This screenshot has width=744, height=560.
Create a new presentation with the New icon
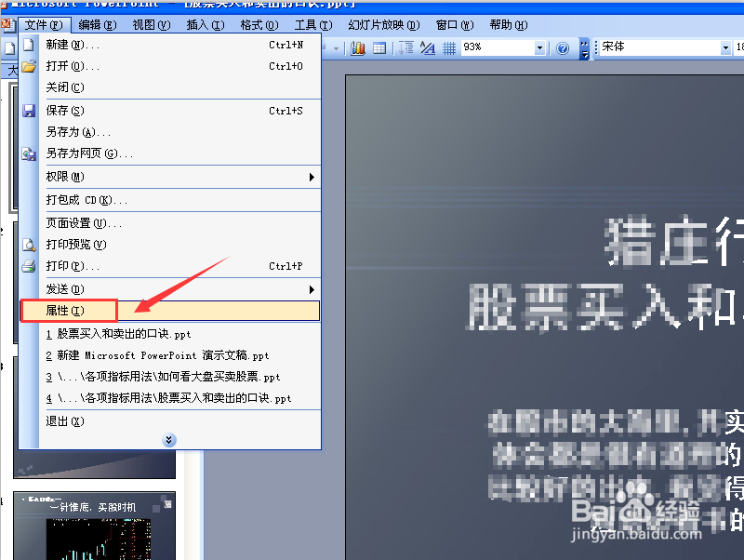coord(30,43)
